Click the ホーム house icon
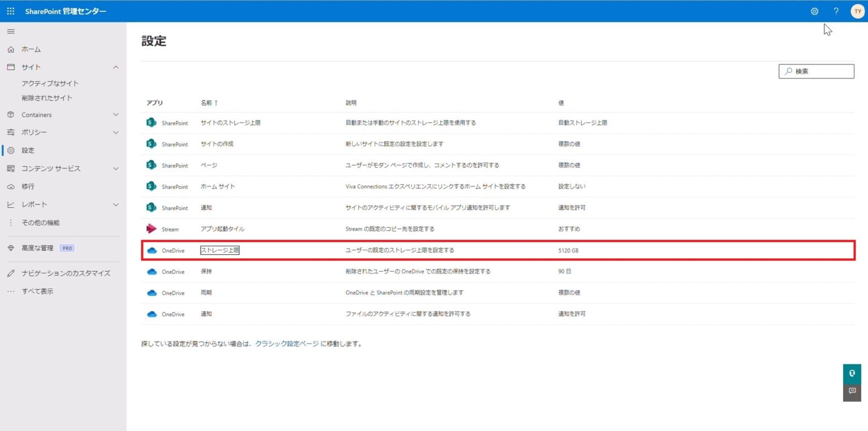 [x=11, y=49]
